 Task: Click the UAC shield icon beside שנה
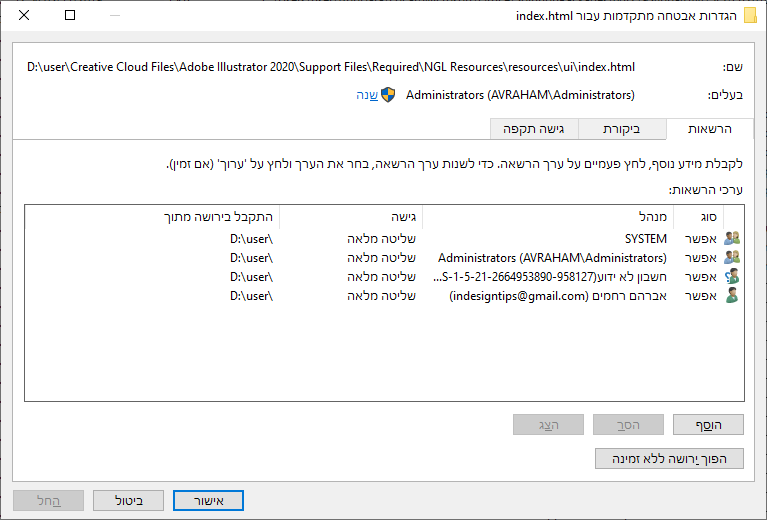point(388,95)
